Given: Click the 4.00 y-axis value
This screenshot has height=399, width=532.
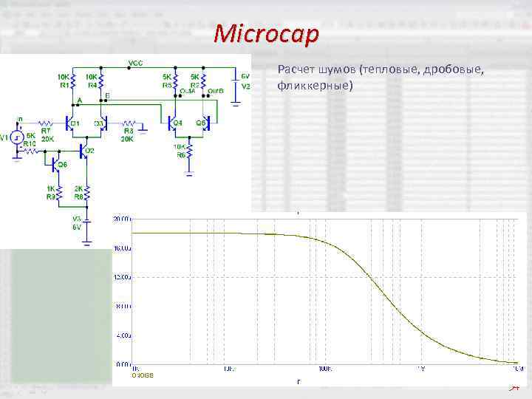Looking at the screenshot, I should point(124,335).
